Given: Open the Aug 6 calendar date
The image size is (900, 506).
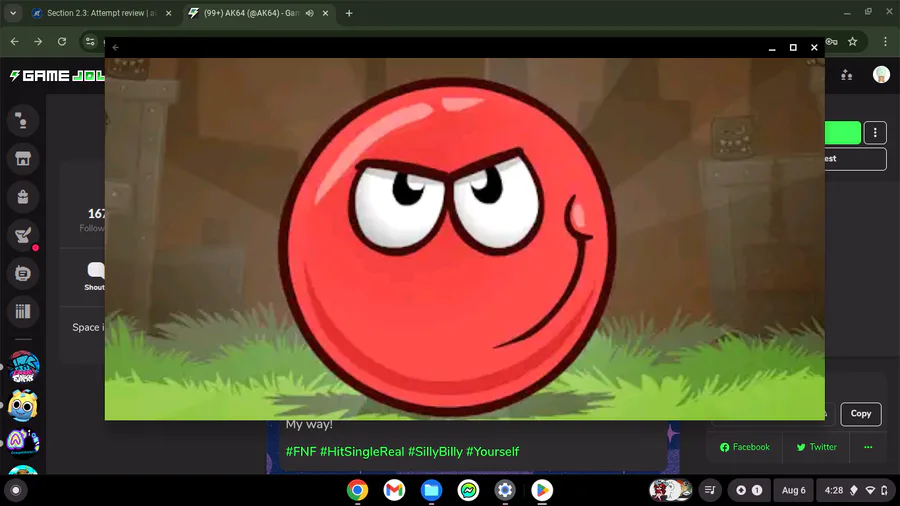Looking at the screenshot, I should tap(793, 490).
